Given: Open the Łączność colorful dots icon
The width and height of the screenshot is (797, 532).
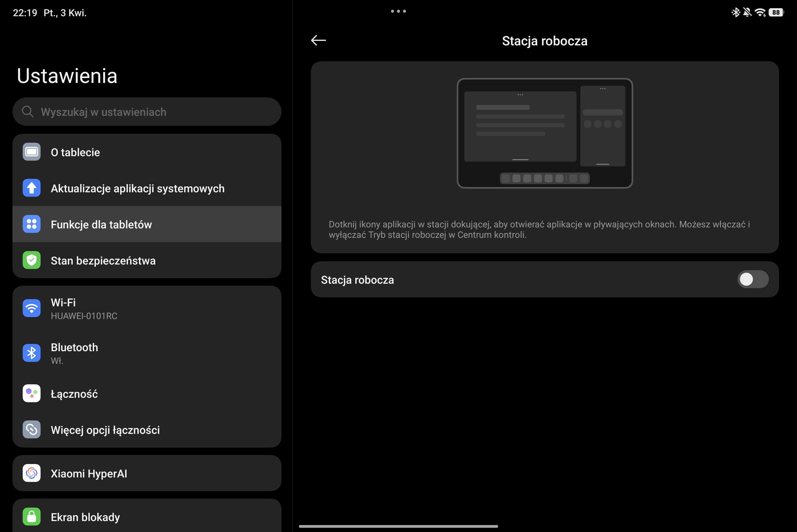Looking at the screenshot, I should tap(32, 394).
